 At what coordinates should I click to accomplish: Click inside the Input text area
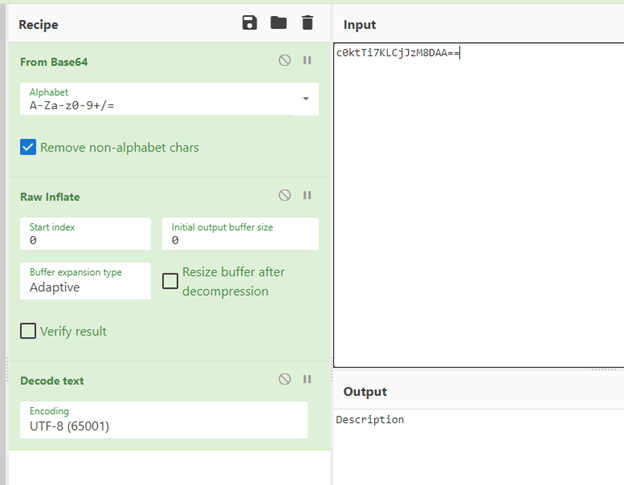(478, 205)
